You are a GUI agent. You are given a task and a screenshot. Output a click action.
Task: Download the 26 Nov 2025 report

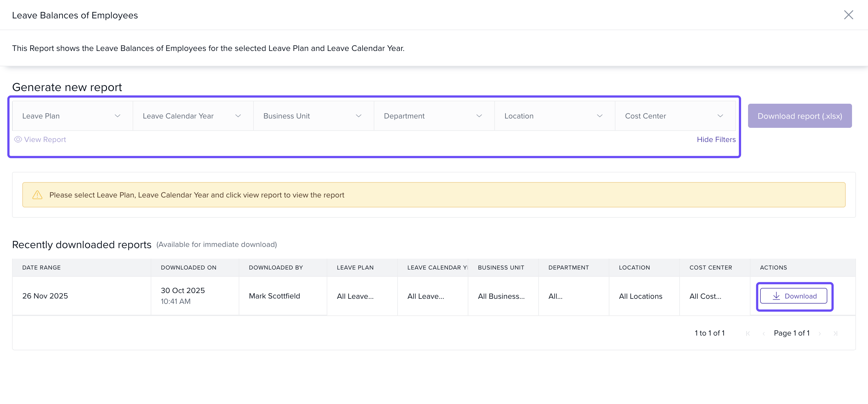click(x=794, y=296)
